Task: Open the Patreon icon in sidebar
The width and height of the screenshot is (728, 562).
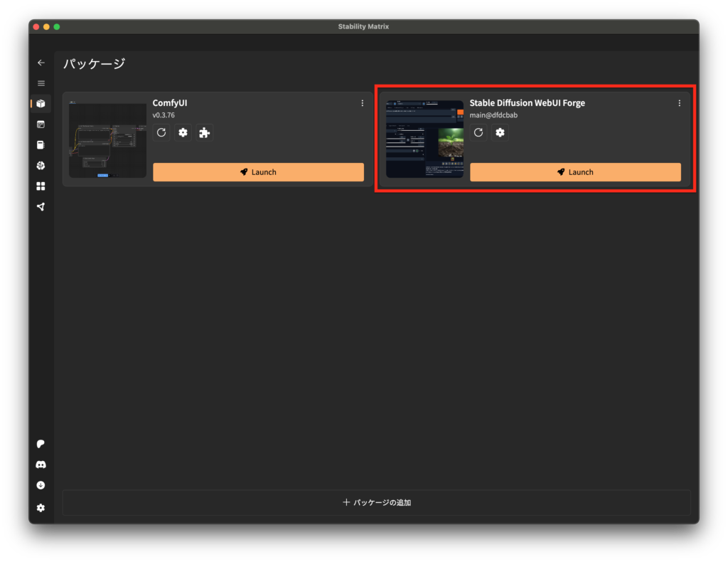Action: click(x=41, y=444)
